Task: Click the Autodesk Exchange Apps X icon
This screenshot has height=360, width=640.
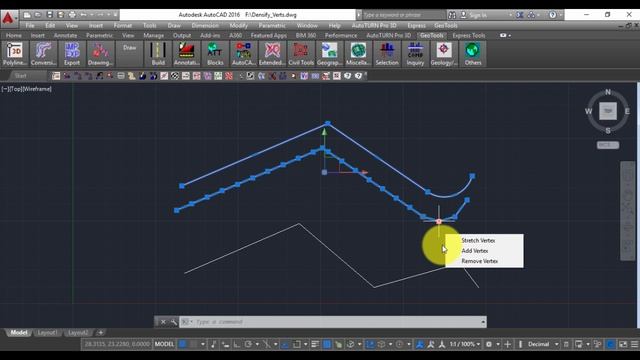Action: tap(519, 15)
